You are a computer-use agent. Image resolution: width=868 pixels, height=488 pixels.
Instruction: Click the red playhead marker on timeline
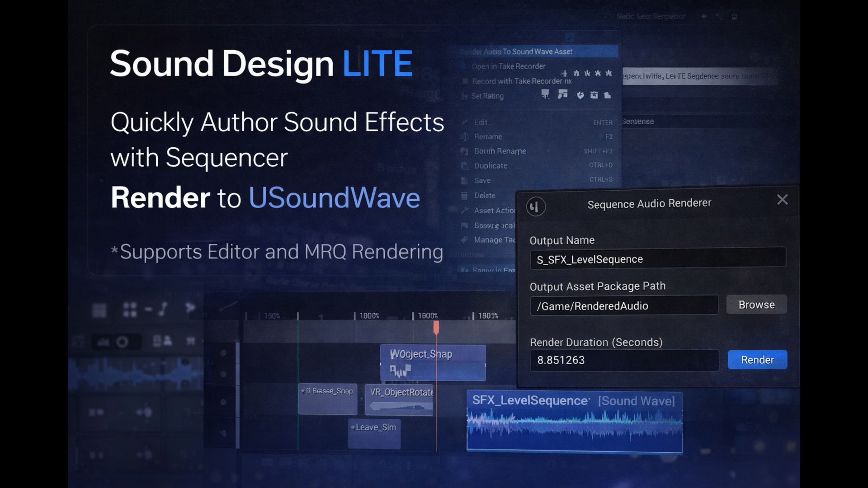pos(436,327)
